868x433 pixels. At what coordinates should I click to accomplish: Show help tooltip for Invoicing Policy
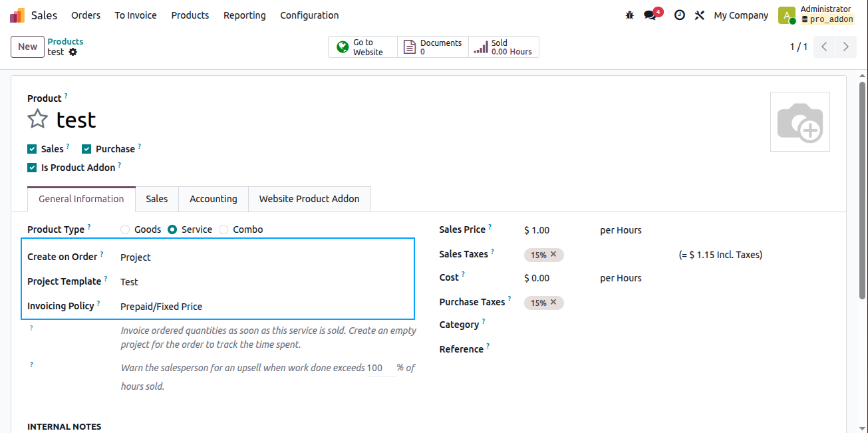click(98, 304)
